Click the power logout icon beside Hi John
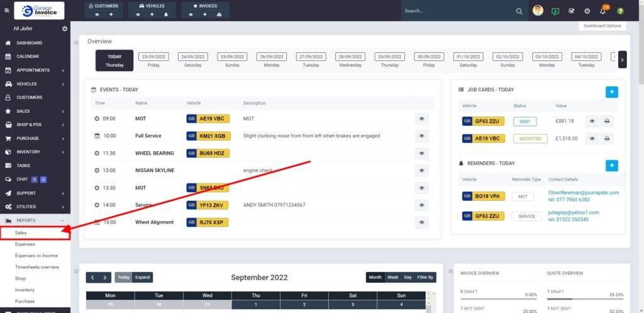 point(65,29)
